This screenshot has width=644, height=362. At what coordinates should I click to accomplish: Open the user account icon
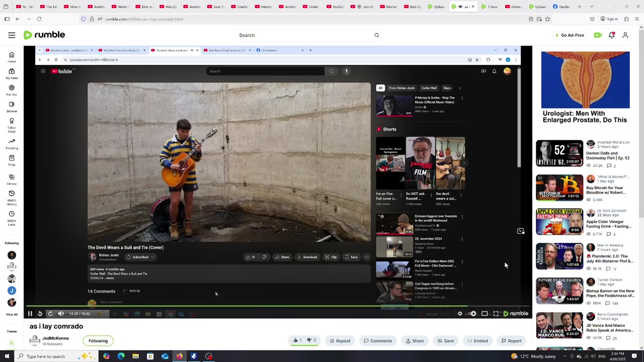625,35
